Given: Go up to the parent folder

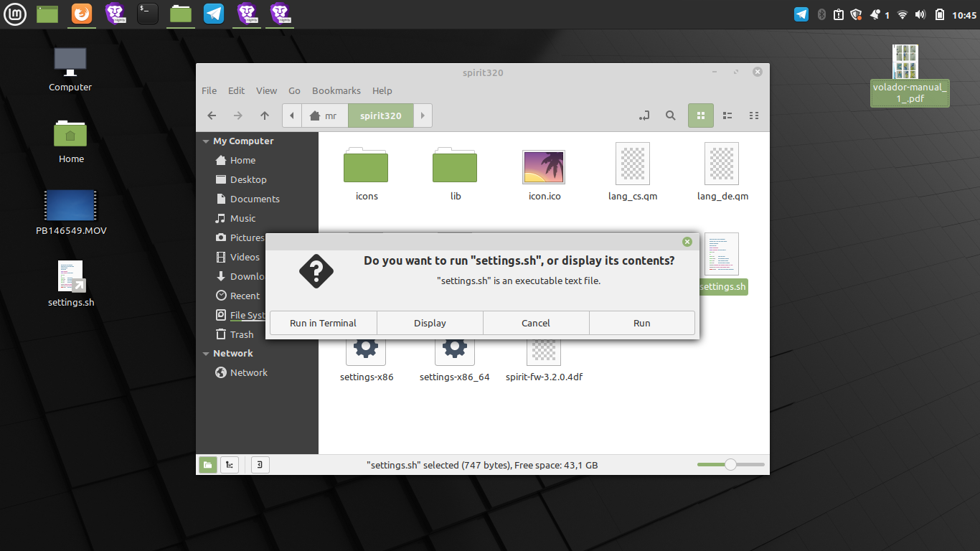Looking at the screenshot, I should coord(265,116).
